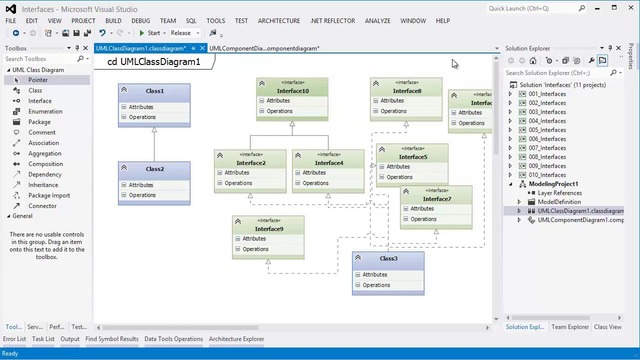Open the document tab list dropdown
This screenshot has height=360, width=640.
click(497, 48)
